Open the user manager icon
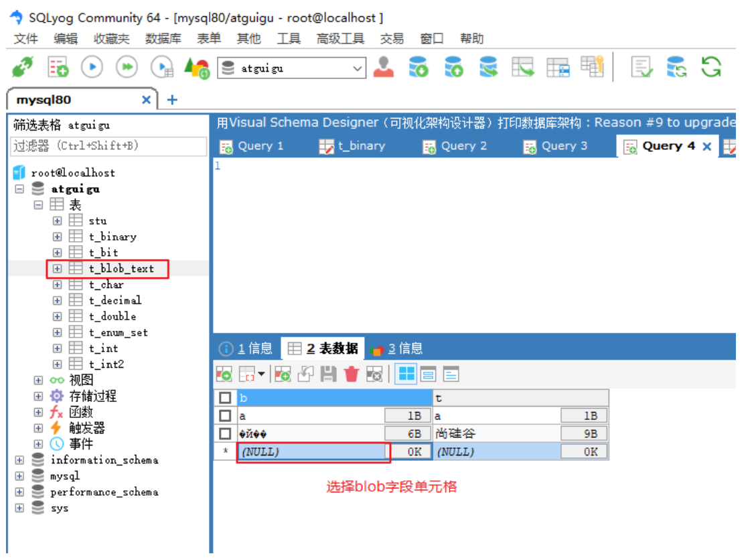Image resolution: width=756 pixels, height=558 pixels. click(x=383, y=67)
